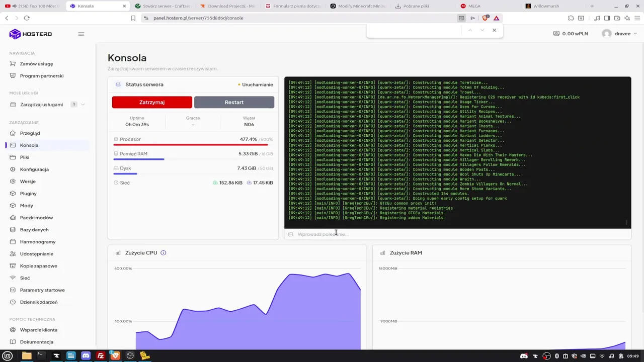Switch to Top 100 Most YouTube tab
This screenshot has height=362, width=644.
[32, 6]
